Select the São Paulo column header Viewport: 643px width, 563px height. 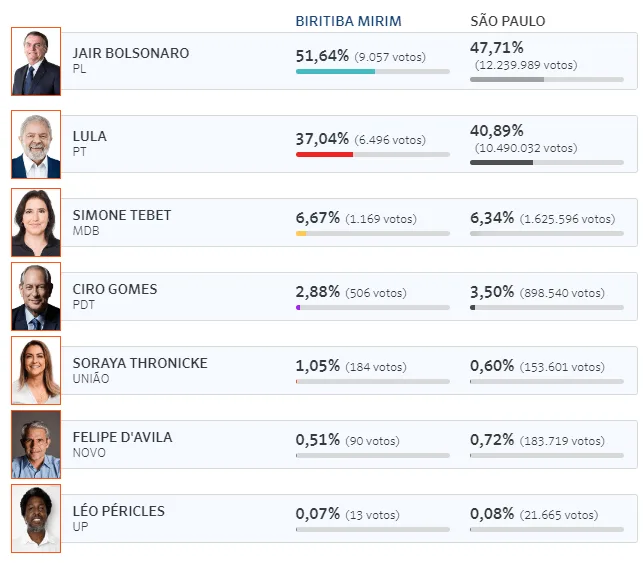[x=508, y=21]
